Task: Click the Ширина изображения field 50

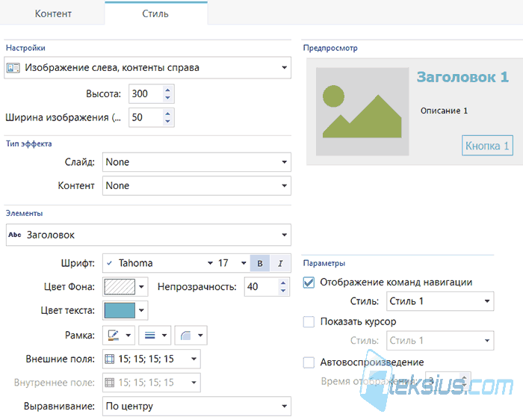Action: pos(146,117)
